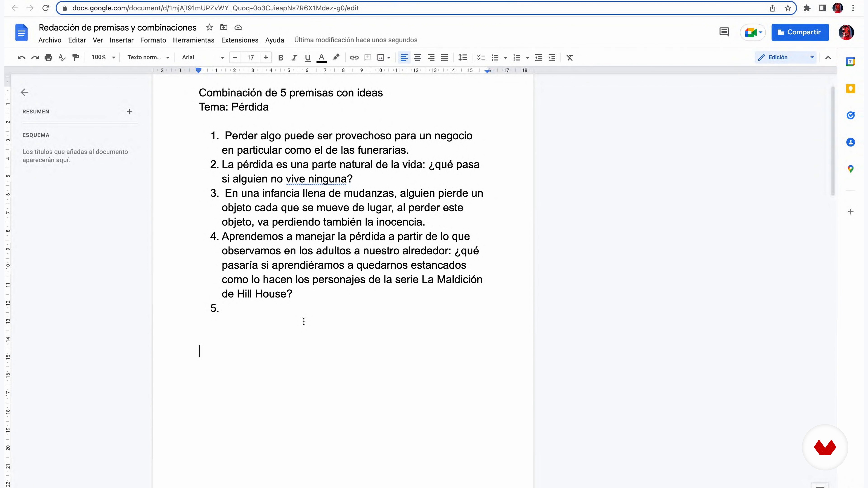Expand bulleted list options arrow
868x488 pixels.
(x=505, y=58)
